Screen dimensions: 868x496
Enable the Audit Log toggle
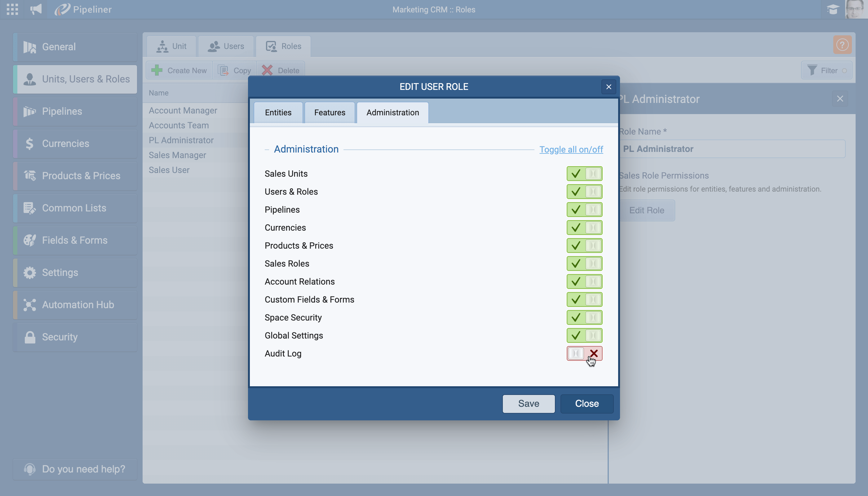(584, 353)
